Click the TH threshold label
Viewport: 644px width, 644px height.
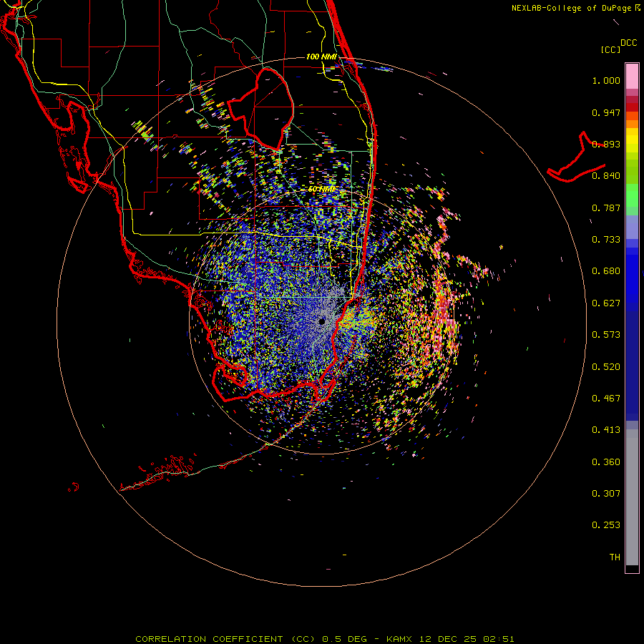coord(615,557)
